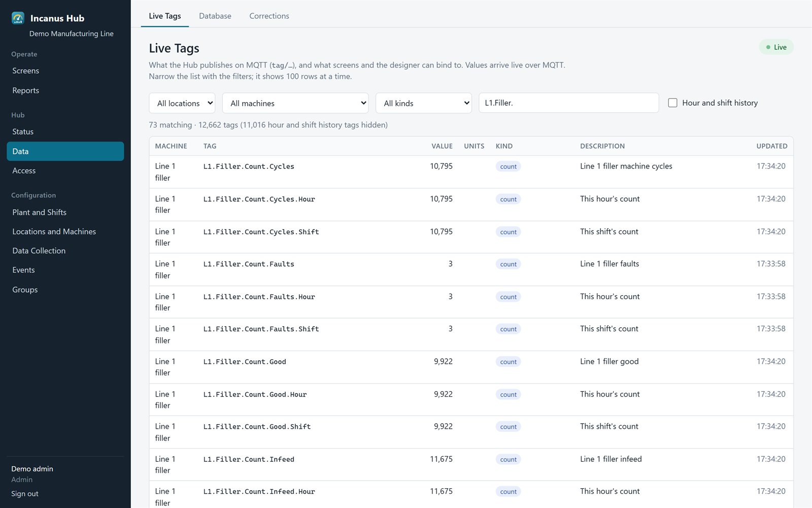
Task: Click the VALUE column header
Action: (442, 146)
